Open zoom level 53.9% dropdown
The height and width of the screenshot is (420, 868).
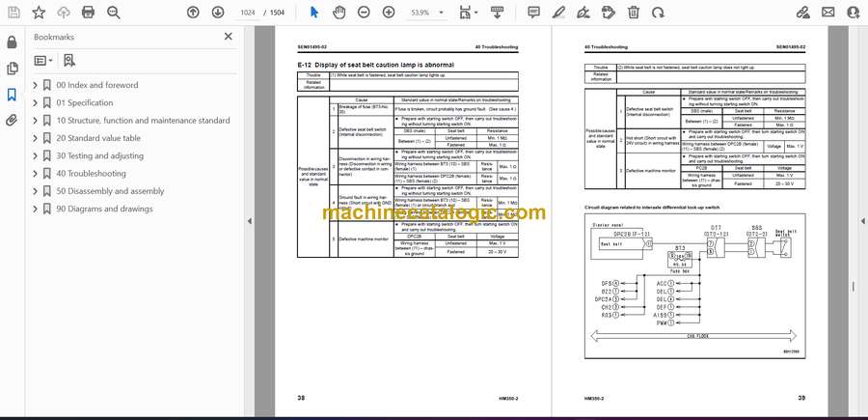[x=427, y=13]
